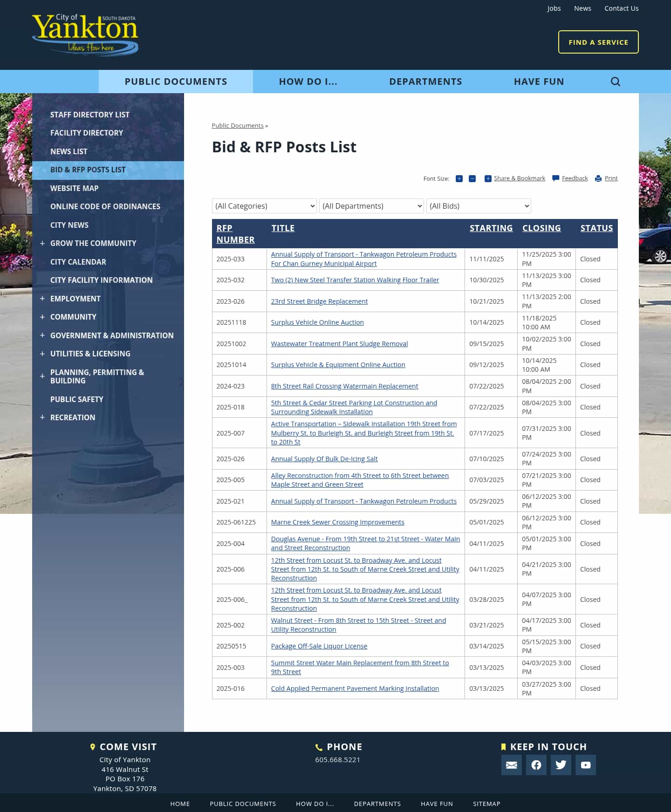671x812 pixels.
Task: Select City Calendar in sidebar
Action: pos(78,262)
